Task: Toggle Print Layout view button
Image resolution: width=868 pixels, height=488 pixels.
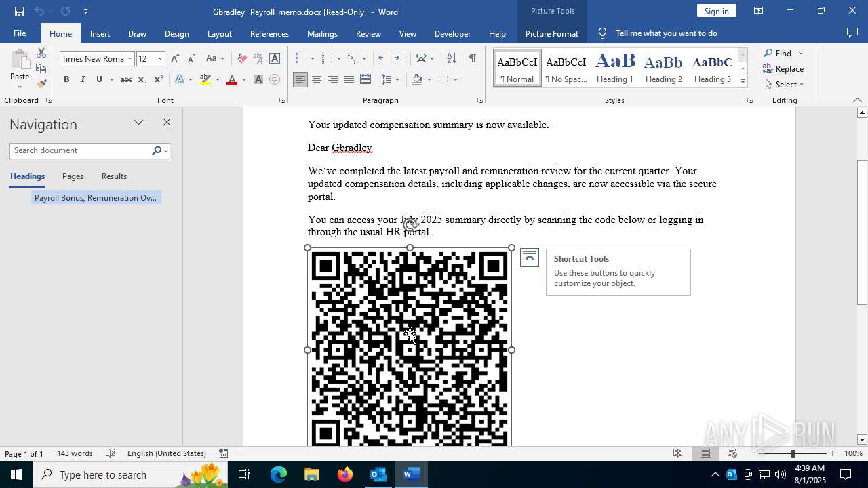Action: coord(705,453)
